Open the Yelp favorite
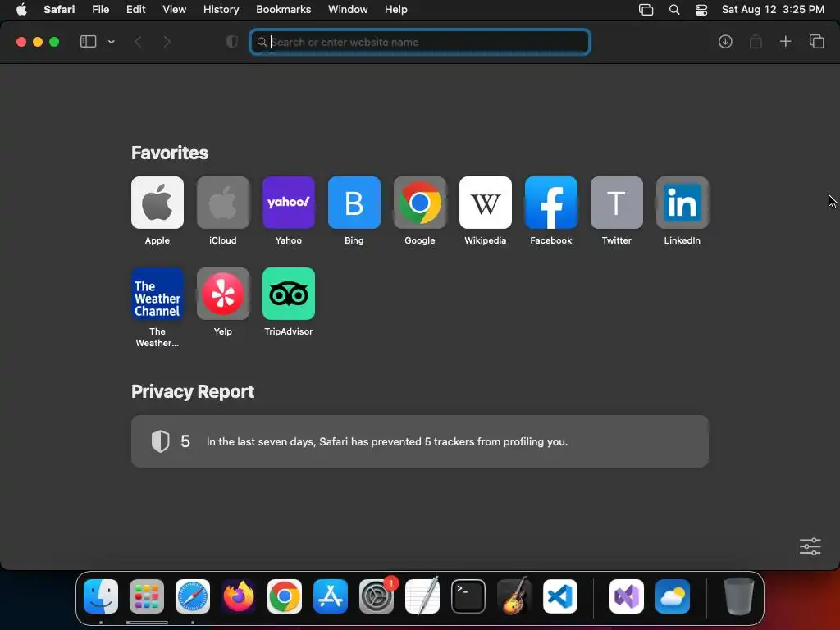Viewport: 840px width, 630px height. click(x=223, y=294)
